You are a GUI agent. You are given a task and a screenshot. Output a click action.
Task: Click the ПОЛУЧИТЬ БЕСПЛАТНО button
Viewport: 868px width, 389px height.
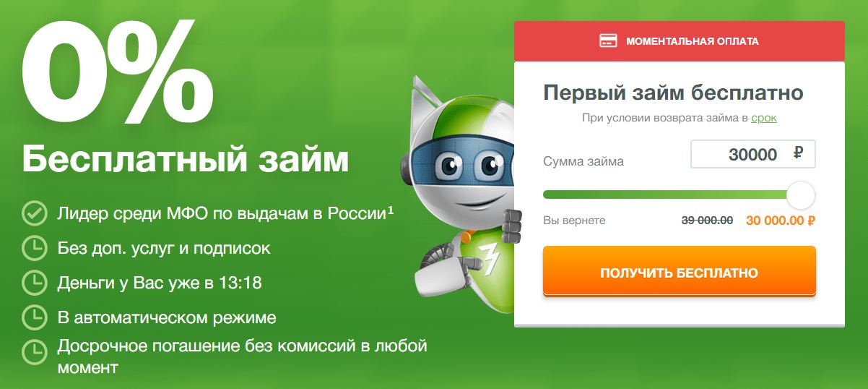point(679,273)
